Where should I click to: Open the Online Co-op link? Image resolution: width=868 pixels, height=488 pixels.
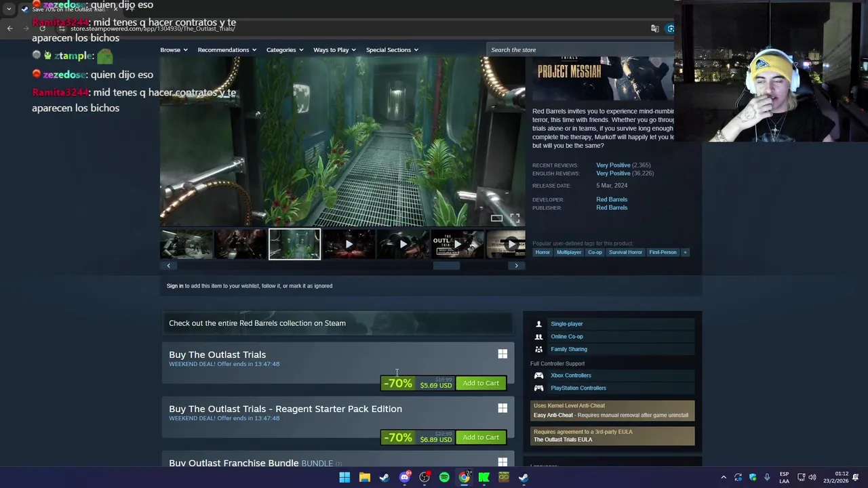[567, 336]
